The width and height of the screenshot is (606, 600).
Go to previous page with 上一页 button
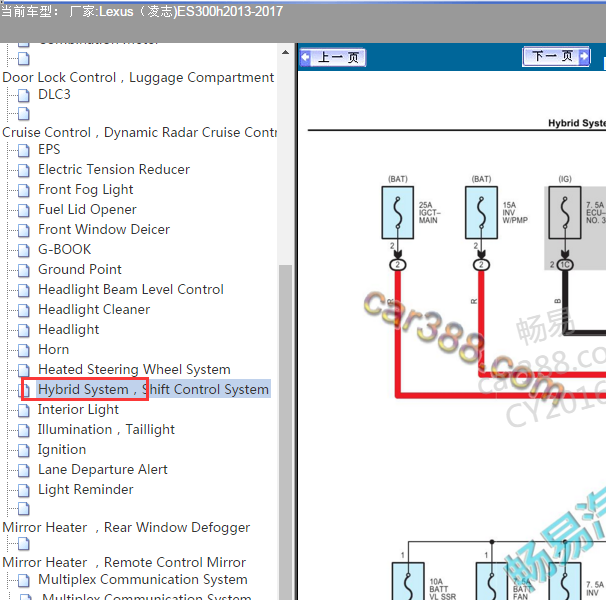(333, 58)
